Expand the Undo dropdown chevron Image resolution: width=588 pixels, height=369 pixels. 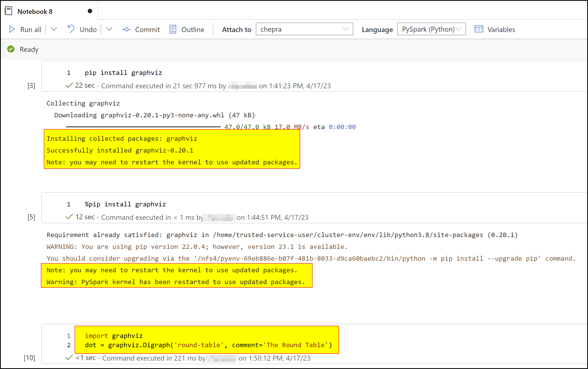point(109,29)
